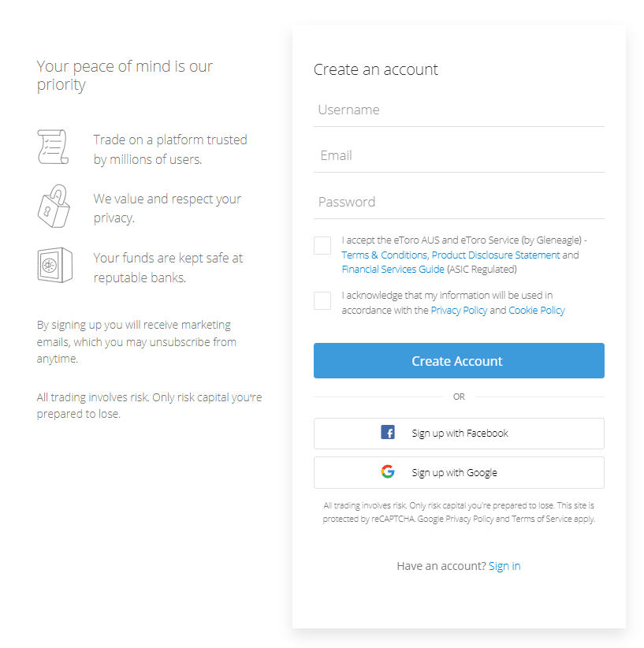Open the Product Disclosure Statement link
This screenshot has height=648, width=644.
point(496,255)
